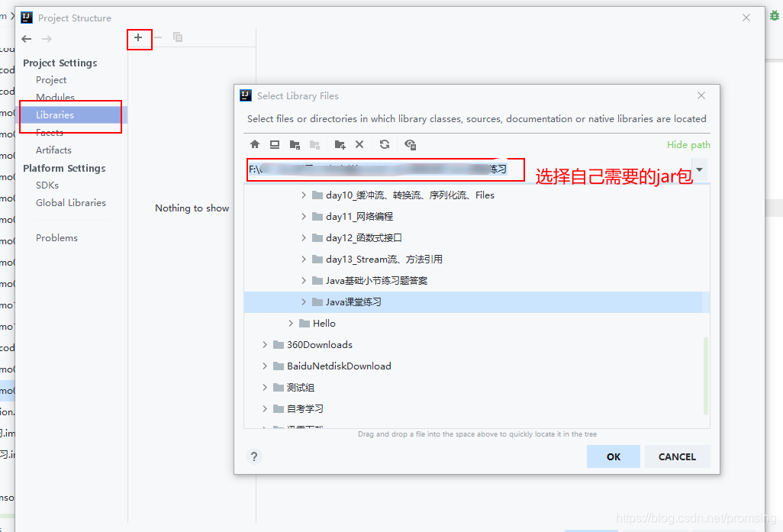Go back with the left arrow
Screen dimensions: 783x532
(x=27, y=39)
